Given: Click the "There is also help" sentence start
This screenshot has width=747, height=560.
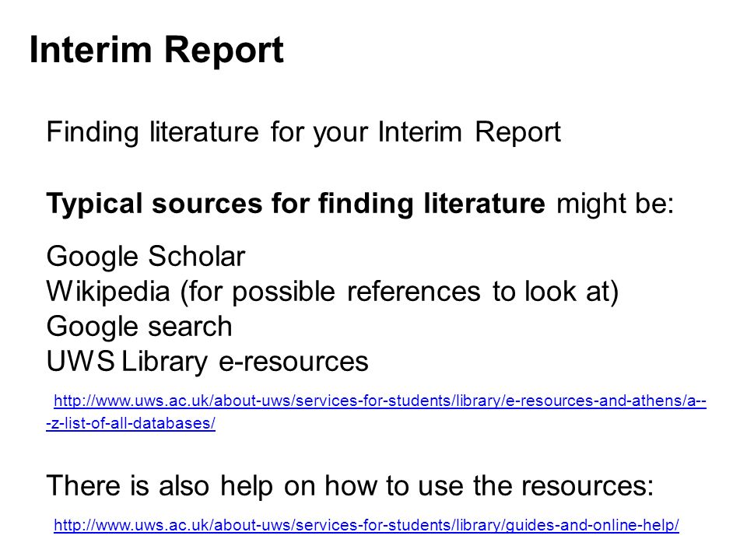Looking at the screenshot, I should tap(160, 485).
